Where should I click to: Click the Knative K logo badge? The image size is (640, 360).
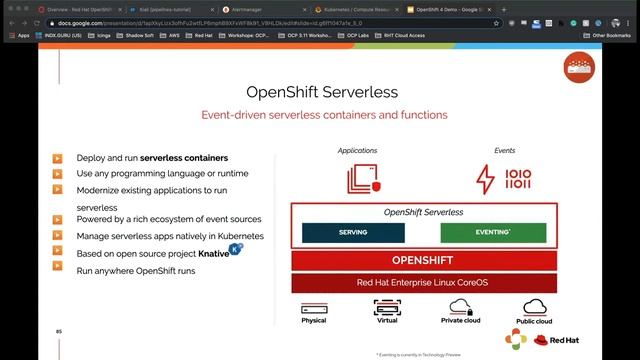point(236,249)
